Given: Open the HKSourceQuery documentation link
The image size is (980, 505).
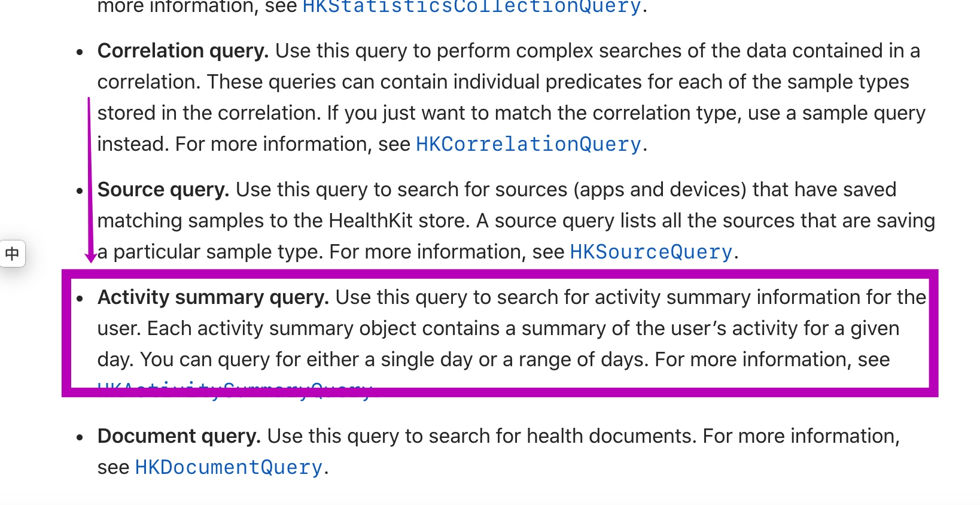Looking at the screenshot, I should 651,252.
